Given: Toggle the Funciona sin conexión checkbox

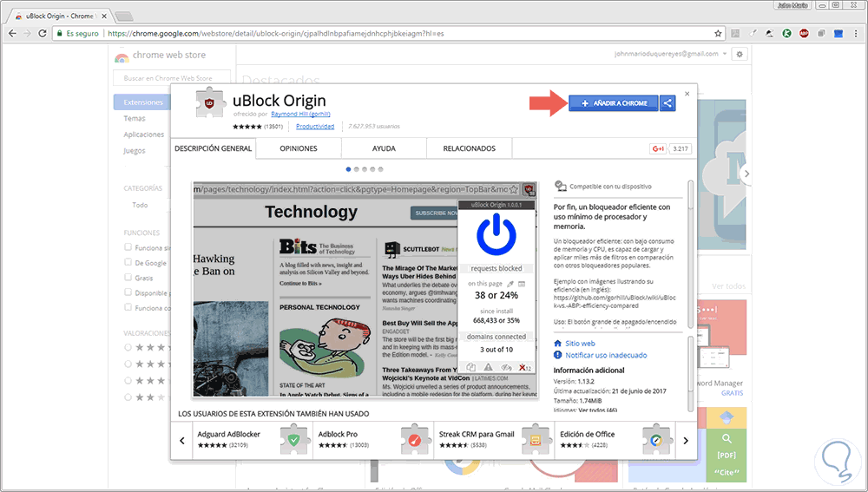Looking at the screenshot, I should [128, 247].
